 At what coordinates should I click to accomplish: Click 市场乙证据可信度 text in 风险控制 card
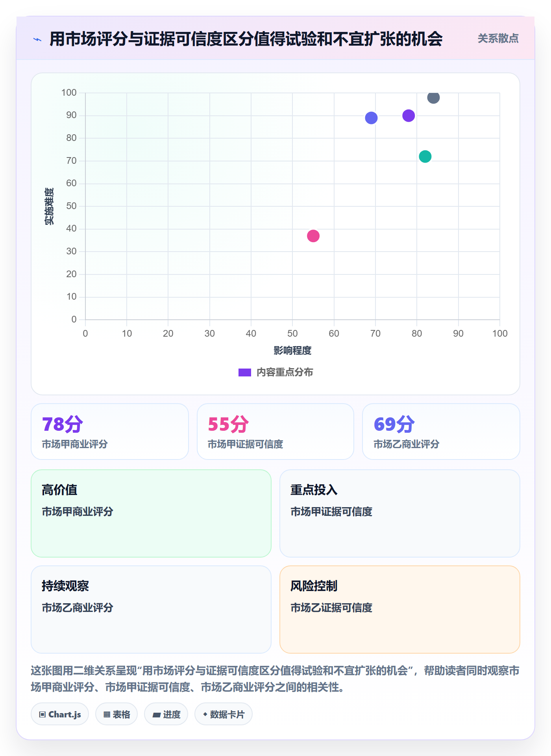pos(331,608)
